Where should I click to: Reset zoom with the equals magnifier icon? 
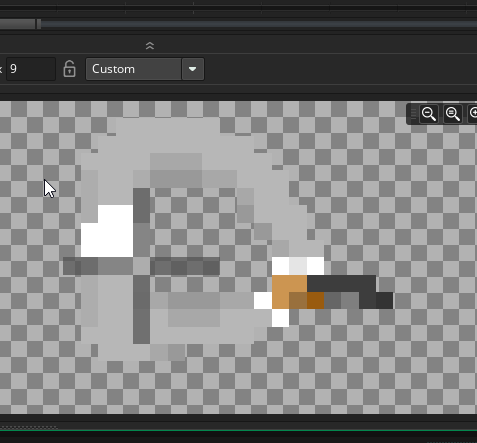(453, 114)
